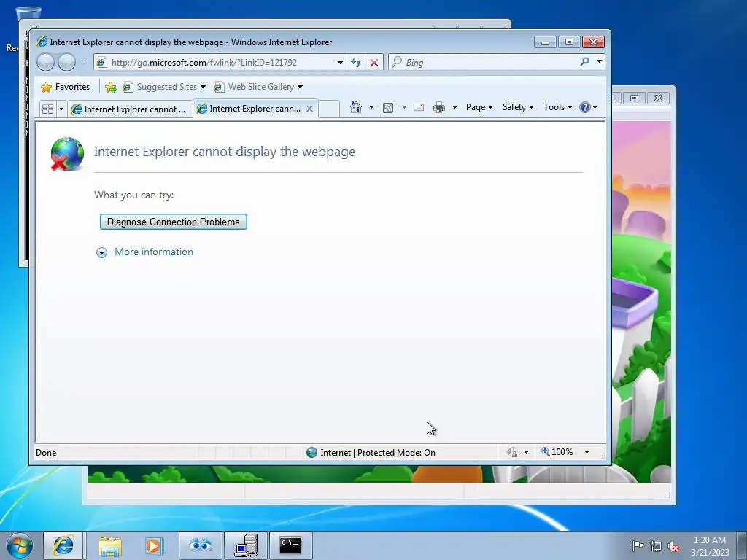The width and height of the screenshot is (747, 560).
Task: Expand the zoom level dropdown arrow
Action: click(x=587, y=452)
